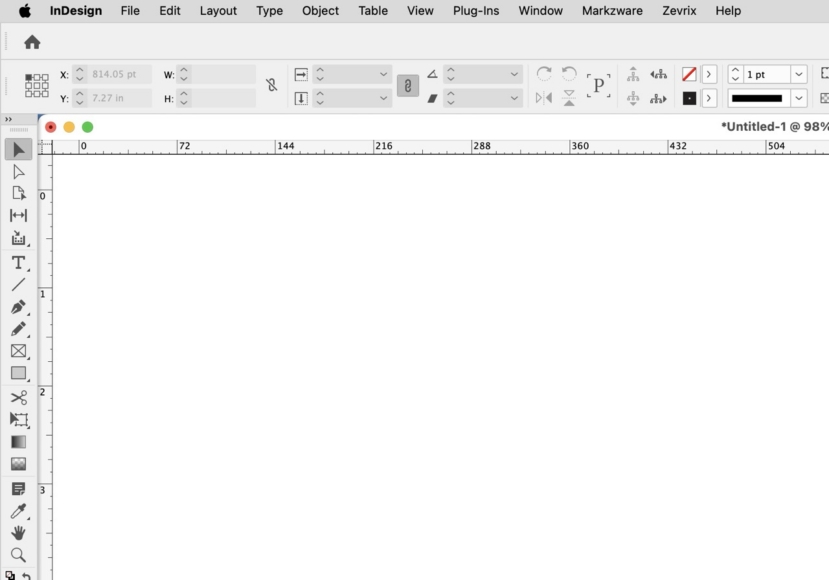Swap fill and stroke arrow icon
This screenshot has width=829, height=580.
pyautogui.click(x=26, y=575)
